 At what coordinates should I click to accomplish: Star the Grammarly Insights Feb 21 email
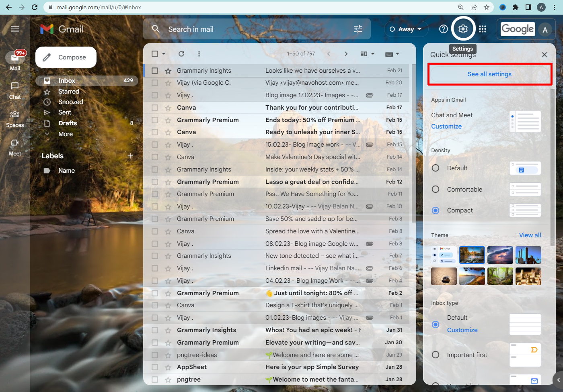168,71
